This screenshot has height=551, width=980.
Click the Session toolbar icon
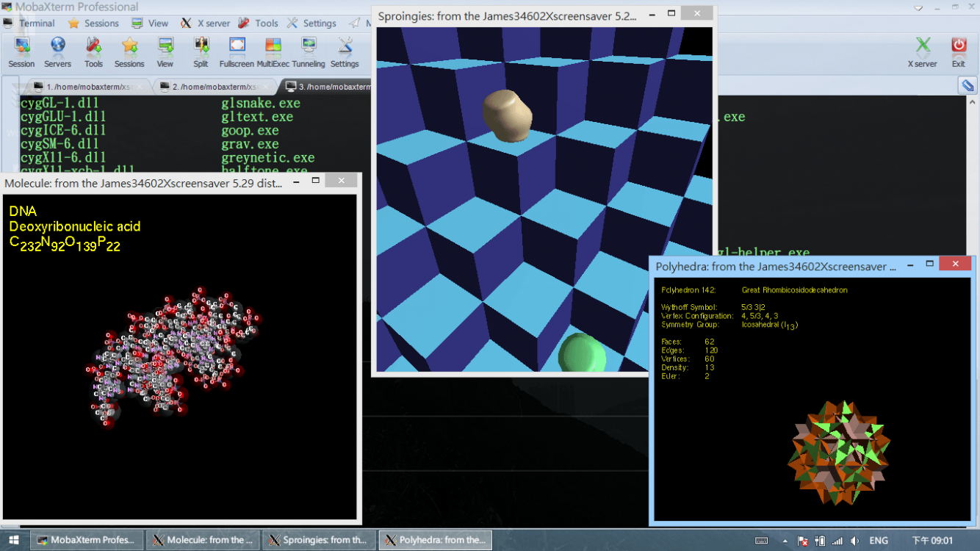click(x=21, y=52)
